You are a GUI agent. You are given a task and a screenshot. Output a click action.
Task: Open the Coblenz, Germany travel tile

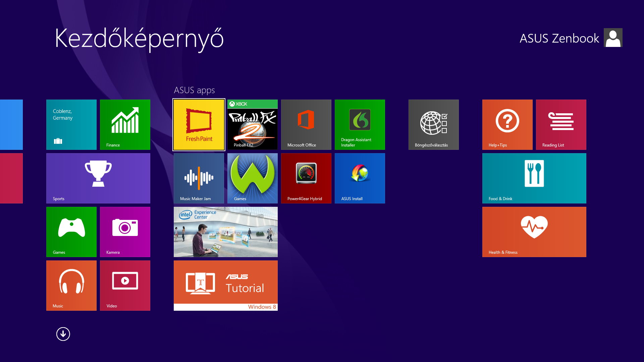click(x=71, y=125)
